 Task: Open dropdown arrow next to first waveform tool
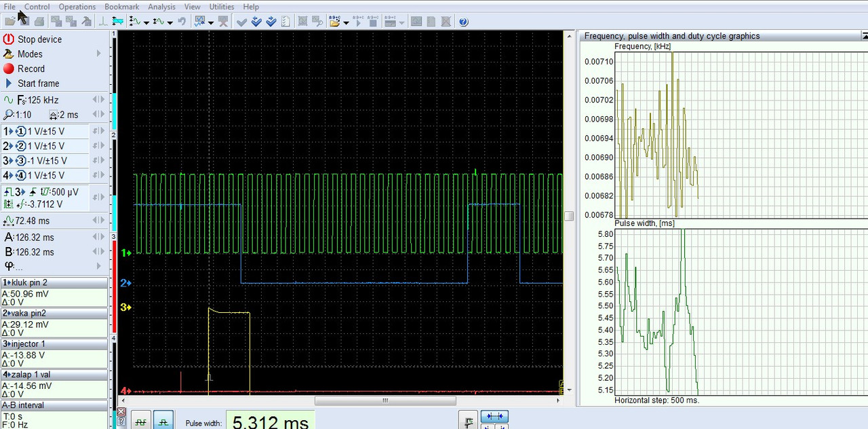click(146, 22)
